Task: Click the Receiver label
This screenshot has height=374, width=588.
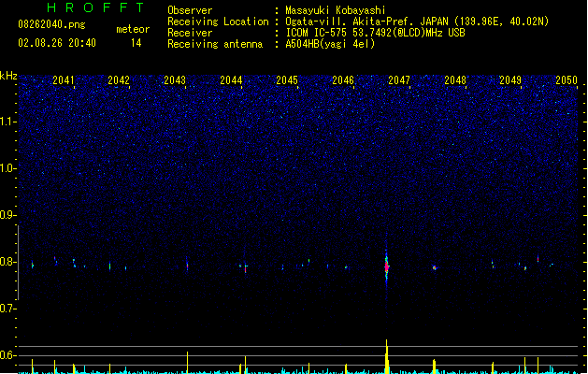Action: tap(190, 33)
